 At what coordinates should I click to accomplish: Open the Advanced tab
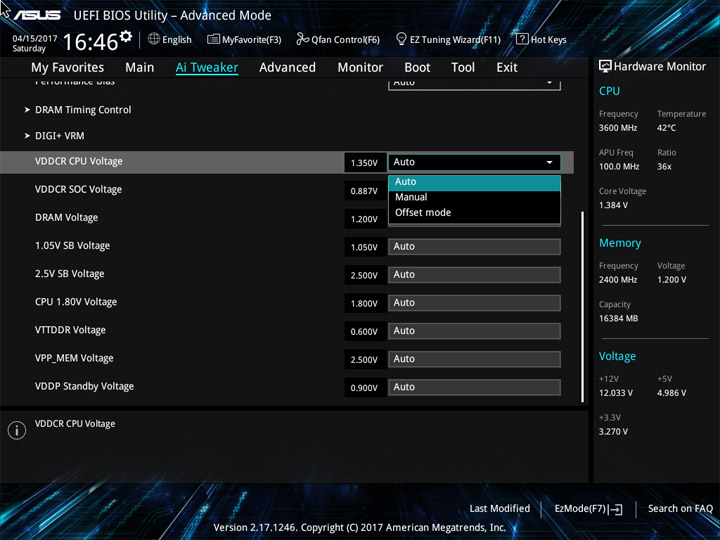tap(287, 68)
